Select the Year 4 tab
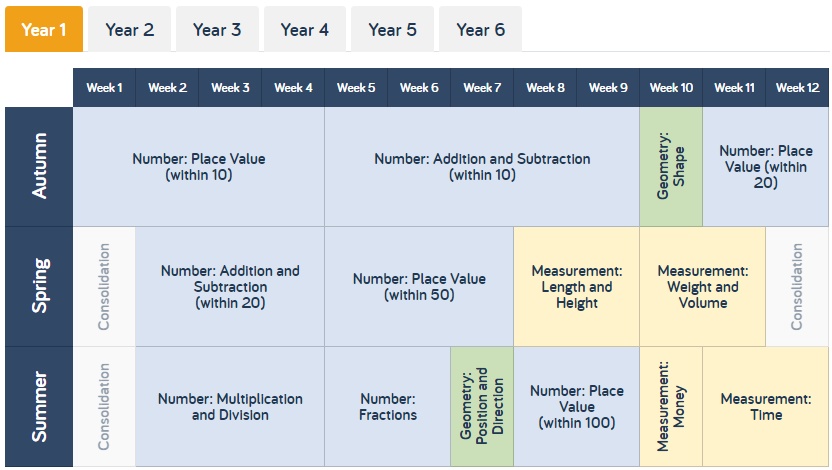This screenshot has height=470, width=832. click(x=305, y=29)
